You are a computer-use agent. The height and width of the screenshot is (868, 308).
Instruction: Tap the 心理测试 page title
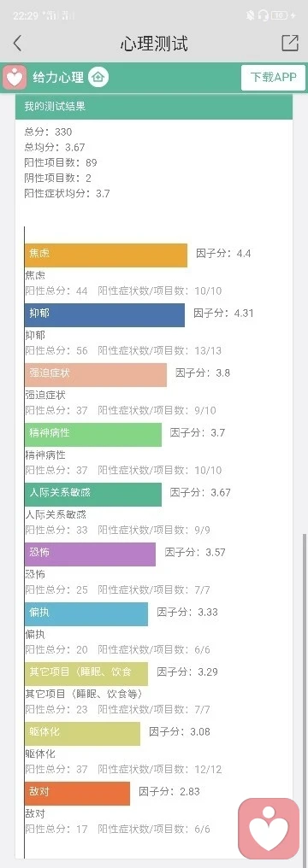pos(154,44)
